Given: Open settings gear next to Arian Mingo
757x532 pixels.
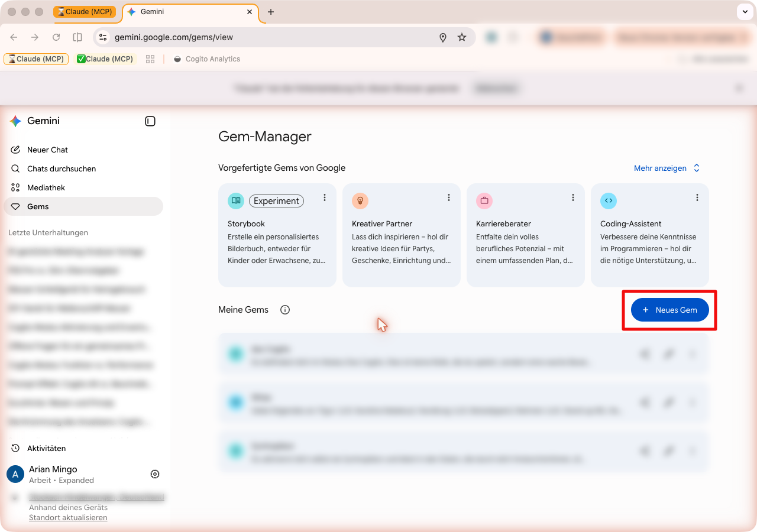Looking at the screenshot, I should click(155, 474).
